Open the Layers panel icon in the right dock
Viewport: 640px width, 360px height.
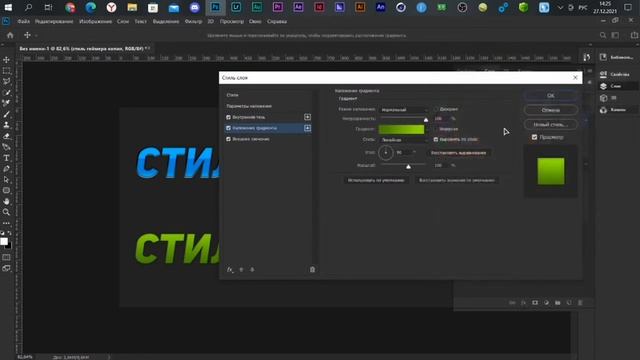pos(603,86)
